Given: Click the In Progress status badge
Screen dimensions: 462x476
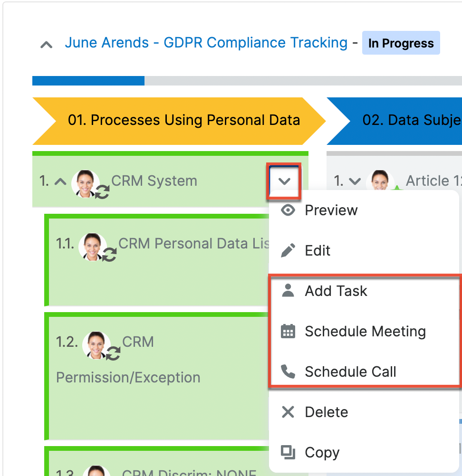Looking at the screenshot, I should point(401,43).
